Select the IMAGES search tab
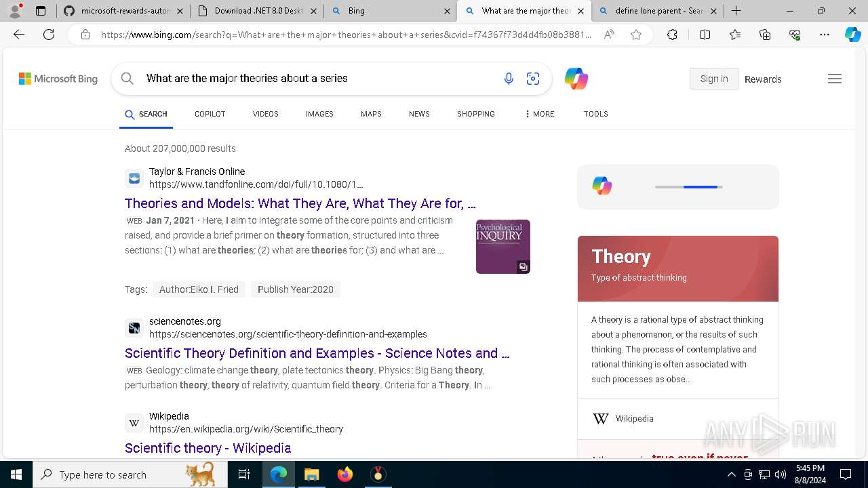The width and height of the screenshot is (868, 488). [319, 114]
